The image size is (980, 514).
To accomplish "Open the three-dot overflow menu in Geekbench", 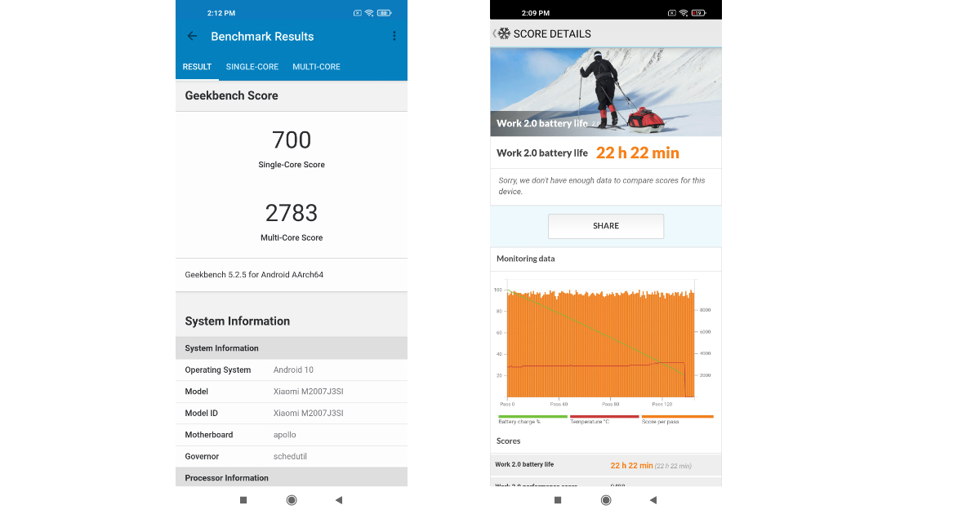I will 394,36.
